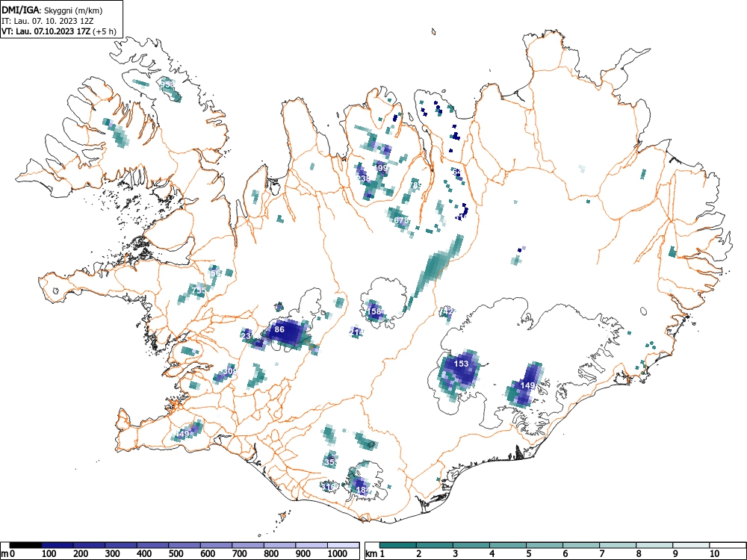Click the visibility value 238 in the north

pos(363,178)
